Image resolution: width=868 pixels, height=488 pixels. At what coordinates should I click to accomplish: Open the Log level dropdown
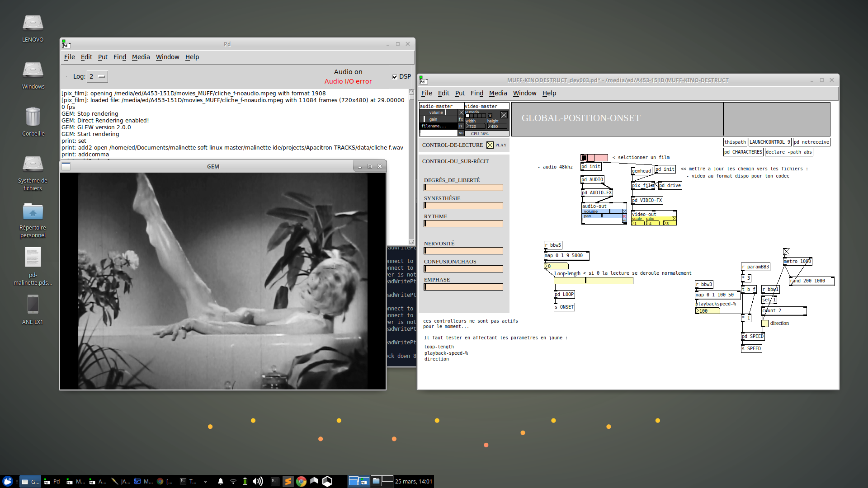[97, 76]
